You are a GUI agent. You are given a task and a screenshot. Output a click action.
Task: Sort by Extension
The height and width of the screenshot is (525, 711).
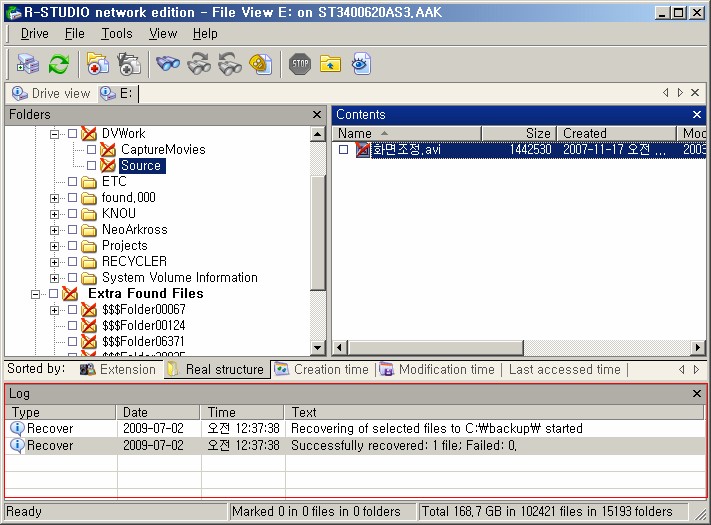tap(118, 369)
